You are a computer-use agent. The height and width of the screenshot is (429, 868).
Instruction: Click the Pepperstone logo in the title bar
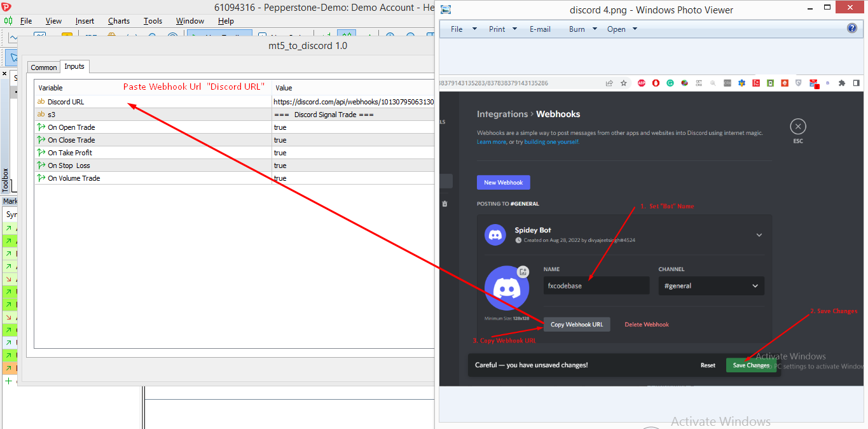[6, 7]
